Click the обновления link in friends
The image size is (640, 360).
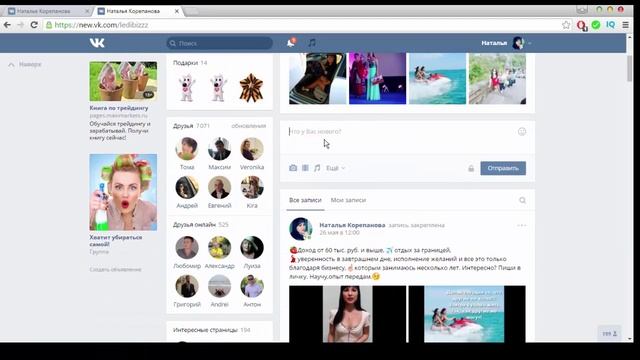249,126
